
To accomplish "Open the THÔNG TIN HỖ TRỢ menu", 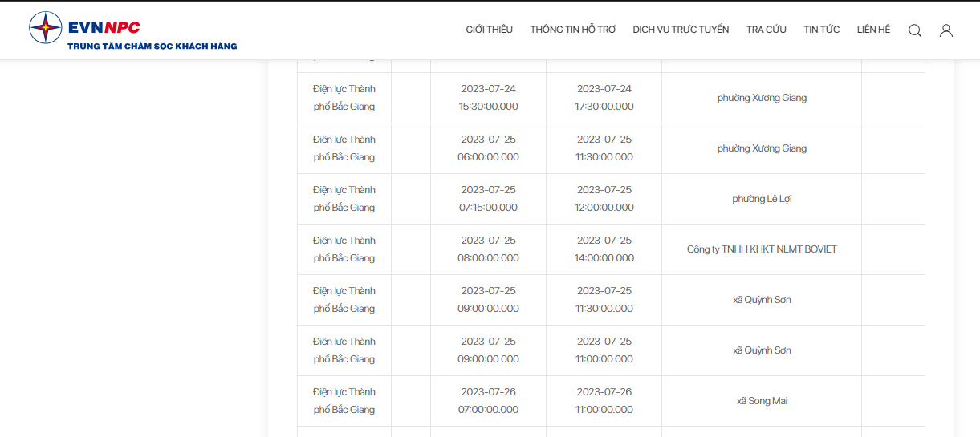I will point(572,30).
